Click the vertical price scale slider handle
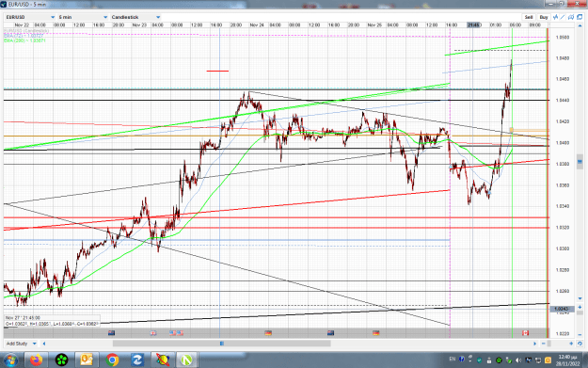Viewport: 588px width, 368px height. tap(580, 162)
